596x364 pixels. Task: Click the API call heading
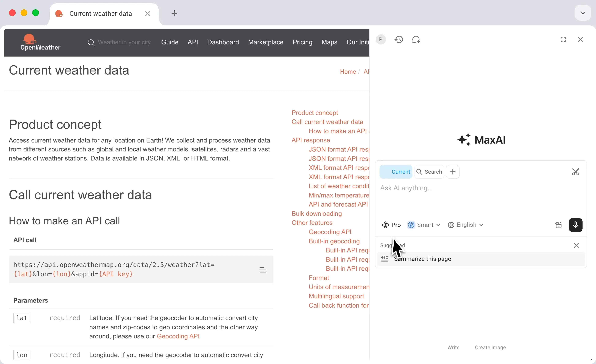click(x=25, y=240)
